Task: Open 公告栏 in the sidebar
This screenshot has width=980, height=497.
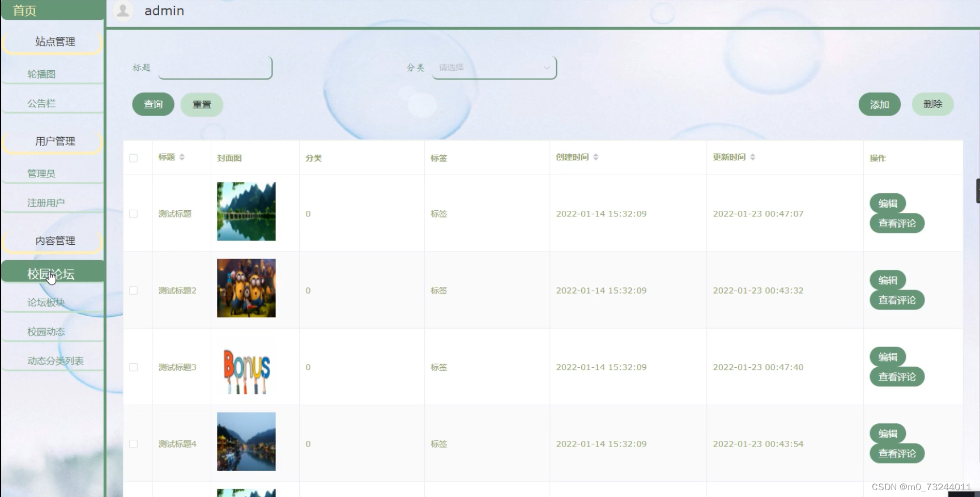Action: click(53, 103)
